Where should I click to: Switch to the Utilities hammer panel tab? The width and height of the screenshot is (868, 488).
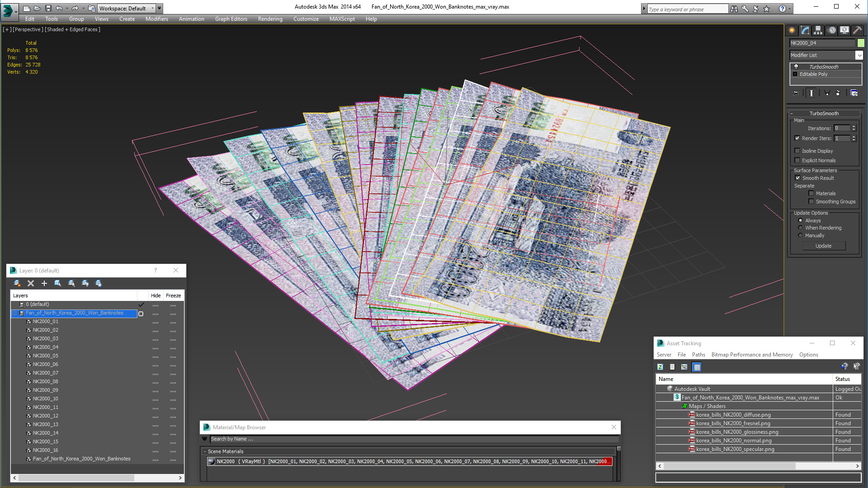tap(857, 30)
